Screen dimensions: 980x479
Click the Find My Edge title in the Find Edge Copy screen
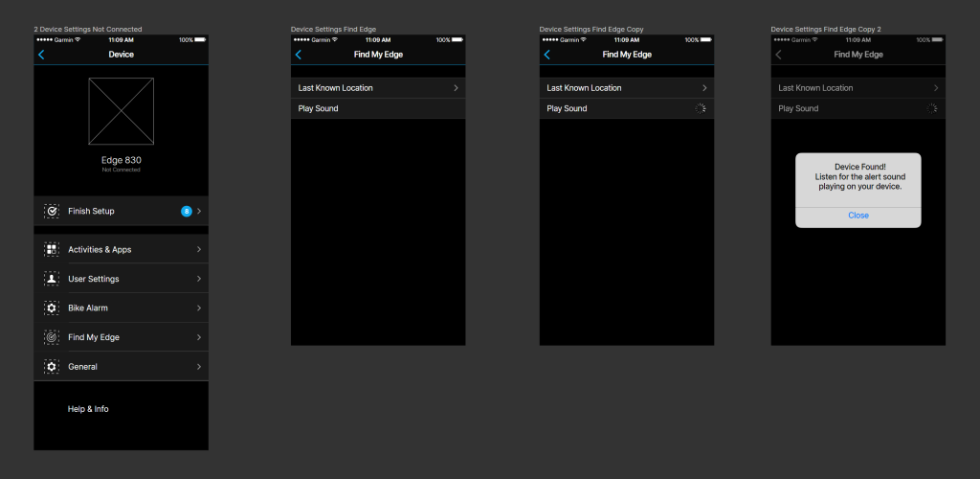pyautogui.click(x=627, y=55)
